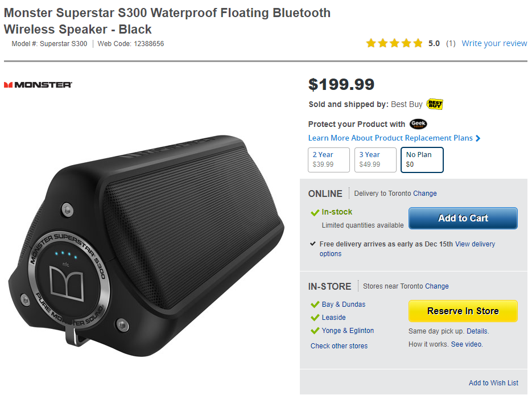Click the Yonge & Eglinton availability checkmark
Viewport: 532px width, 399px height.
click(x=315, y=331)
